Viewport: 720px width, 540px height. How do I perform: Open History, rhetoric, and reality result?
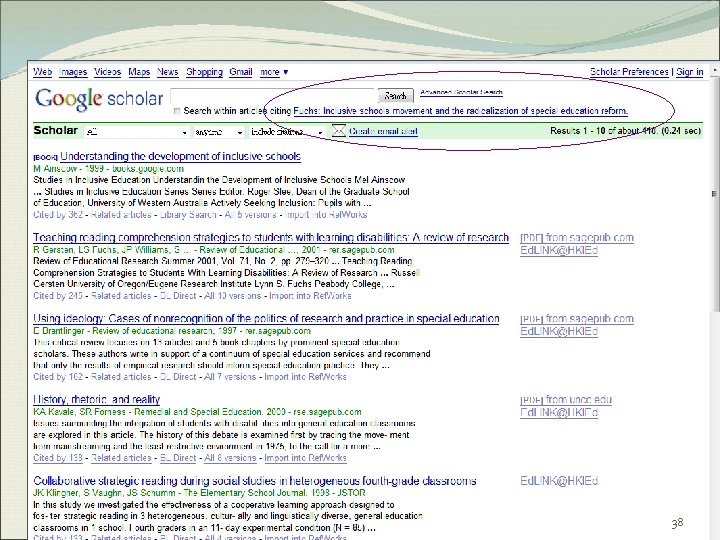click(x=96, y=399)
